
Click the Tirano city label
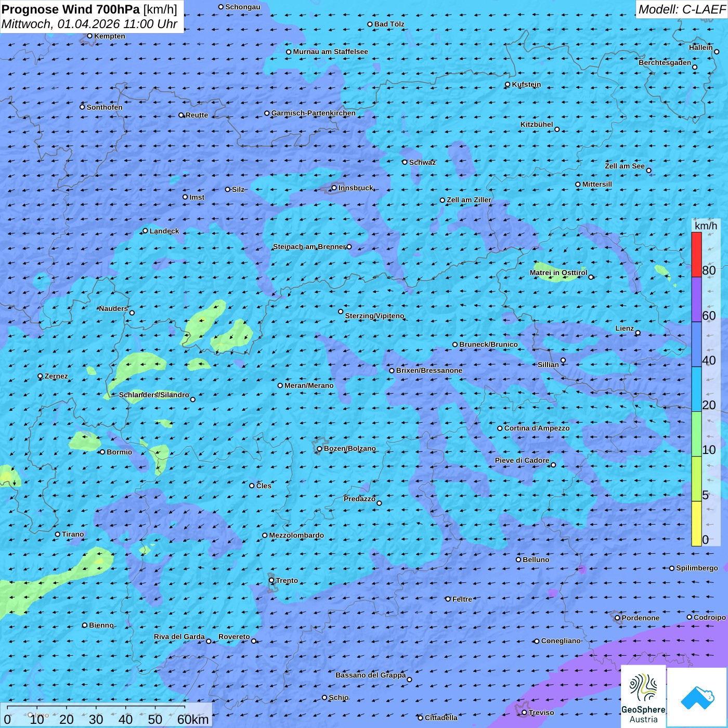(x=73, y=534)
